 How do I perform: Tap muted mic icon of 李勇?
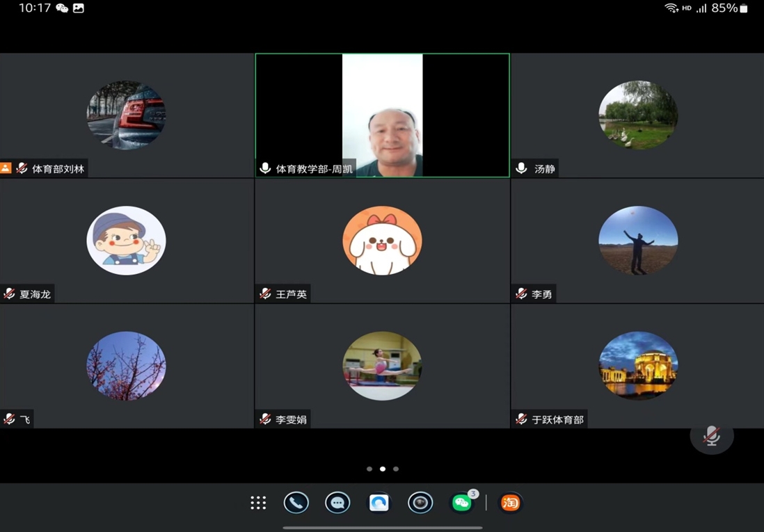click(x=521, y=293)
